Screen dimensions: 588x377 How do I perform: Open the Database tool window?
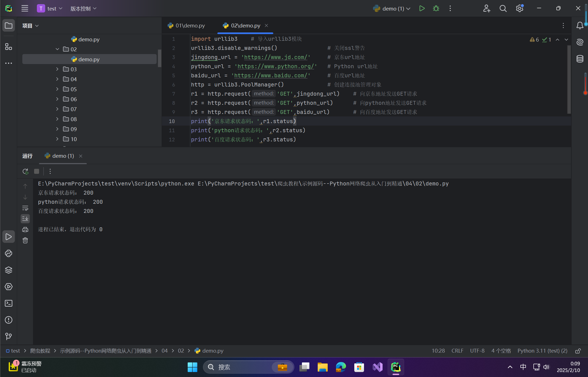[580, 59]
